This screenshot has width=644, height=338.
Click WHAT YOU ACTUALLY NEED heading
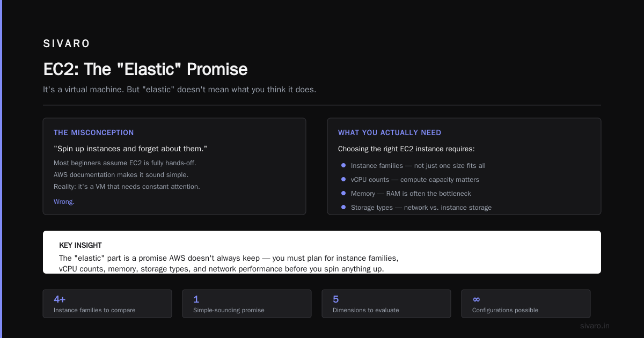(x=390, y=133)
